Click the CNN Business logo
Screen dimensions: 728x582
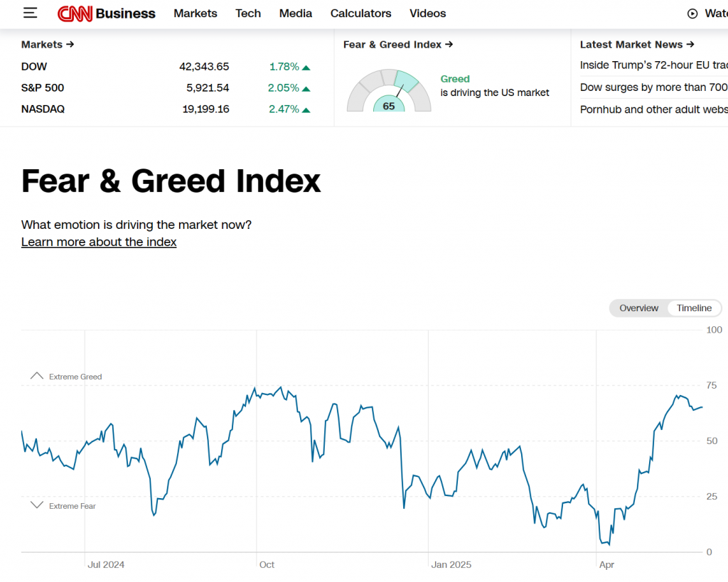(107, 14)
